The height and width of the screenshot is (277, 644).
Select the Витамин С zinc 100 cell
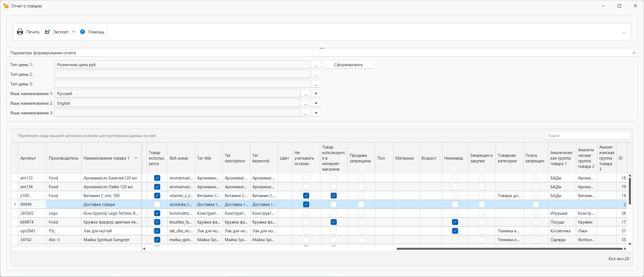pos(111,196)
